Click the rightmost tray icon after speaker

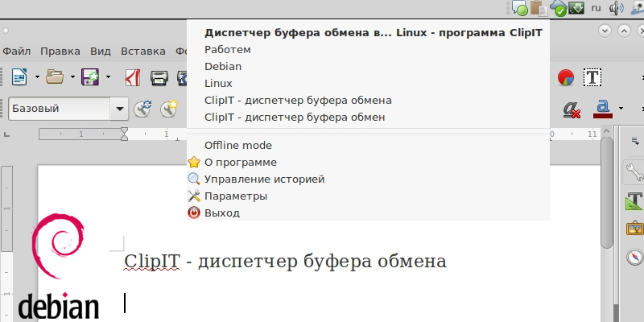(x=637, y=8)
